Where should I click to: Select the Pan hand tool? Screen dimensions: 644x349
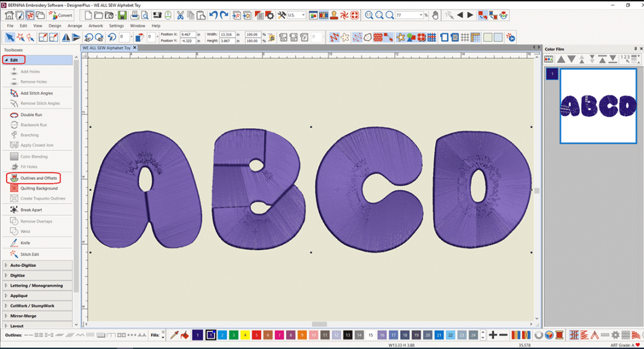(x=436, y=15)
